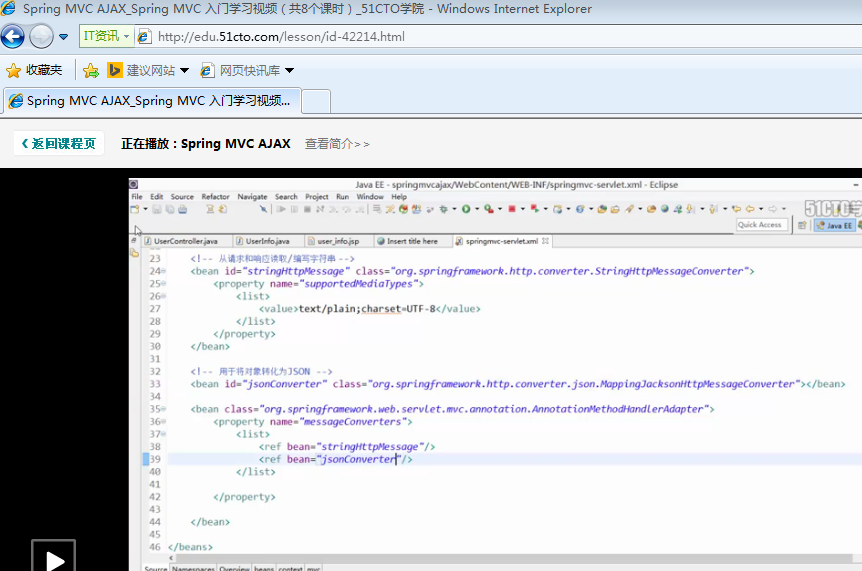Collapse property fold marker on line 36

[x=163, y=422]
